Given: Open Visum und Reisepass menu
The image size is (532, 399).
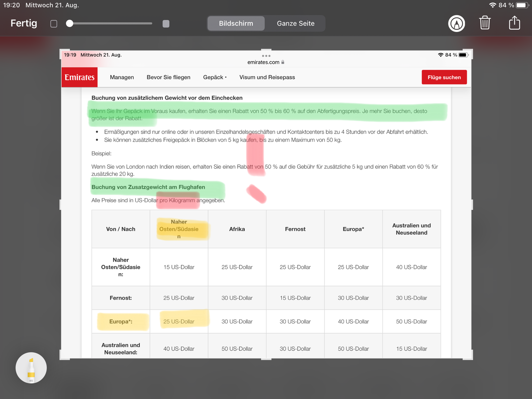Looking at the screenshot, I should tap(267, 77).
